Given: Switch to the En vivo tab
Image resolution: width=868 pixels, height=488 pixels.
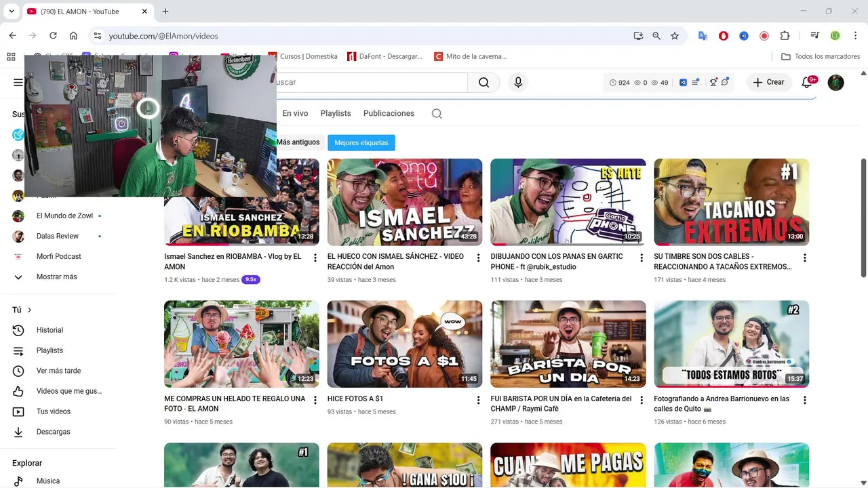Looking at the screenshot, I should tap(295, 113).
